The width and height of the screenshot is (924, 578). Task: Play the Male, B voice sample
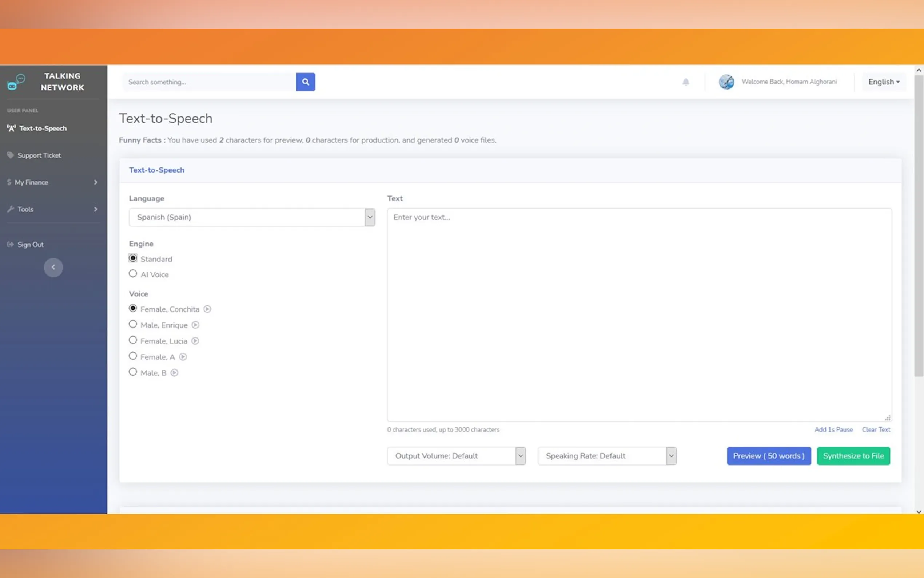click(x=174, y=373)
